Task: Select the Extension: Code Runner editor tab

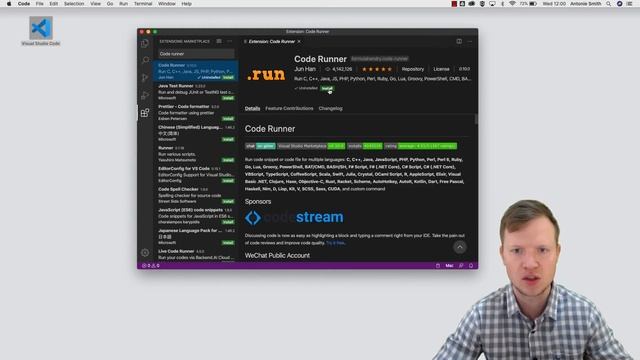Action: (271, 41)
